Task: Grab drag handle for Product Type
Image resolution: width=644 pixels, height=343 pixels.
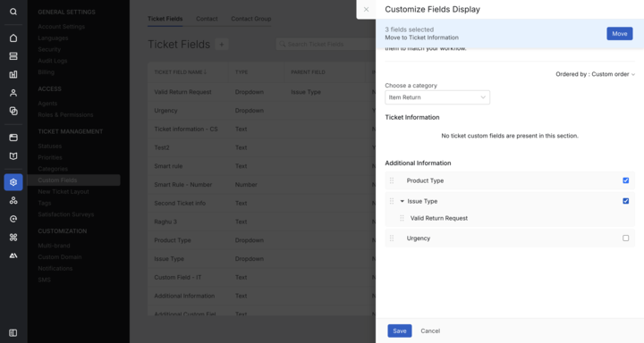Action: pos(392,180)
